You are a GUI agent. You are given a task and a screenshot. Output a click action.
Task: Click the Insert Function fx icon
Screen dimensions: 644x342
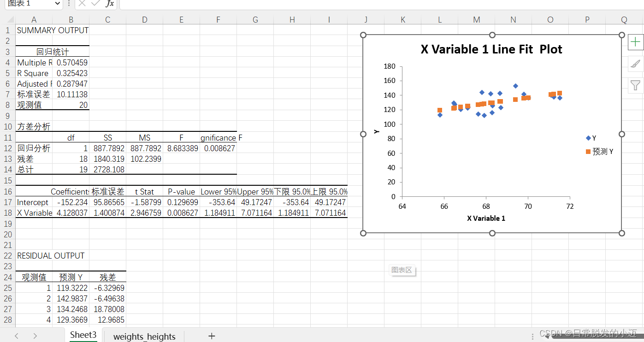click(x=109, y=4)
